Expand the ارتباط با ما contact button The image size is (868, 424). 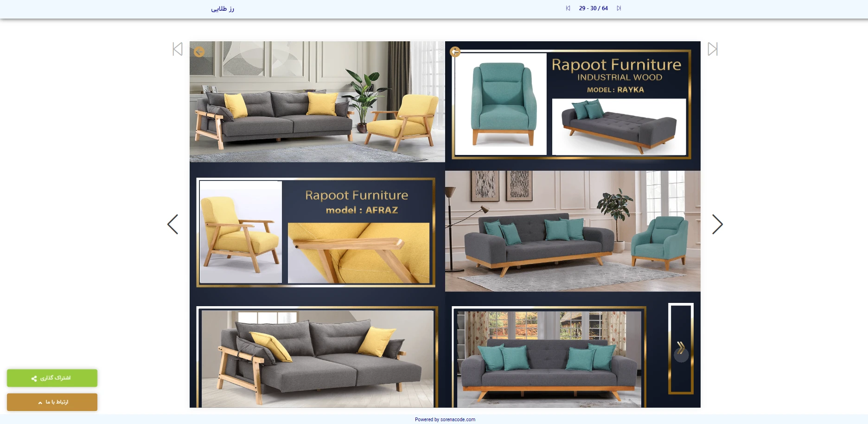pyautogui.click(x=52, y=402)
